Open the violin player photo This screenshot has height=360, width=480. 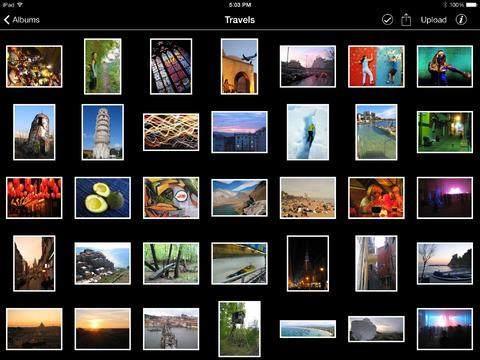click(445, 66)
